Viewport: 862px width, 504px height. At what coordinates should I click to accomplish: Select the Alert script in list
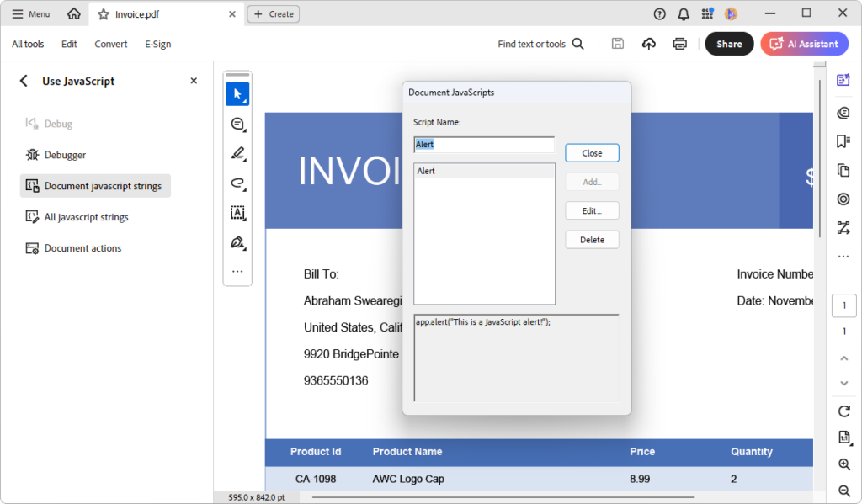click(484, 171)
